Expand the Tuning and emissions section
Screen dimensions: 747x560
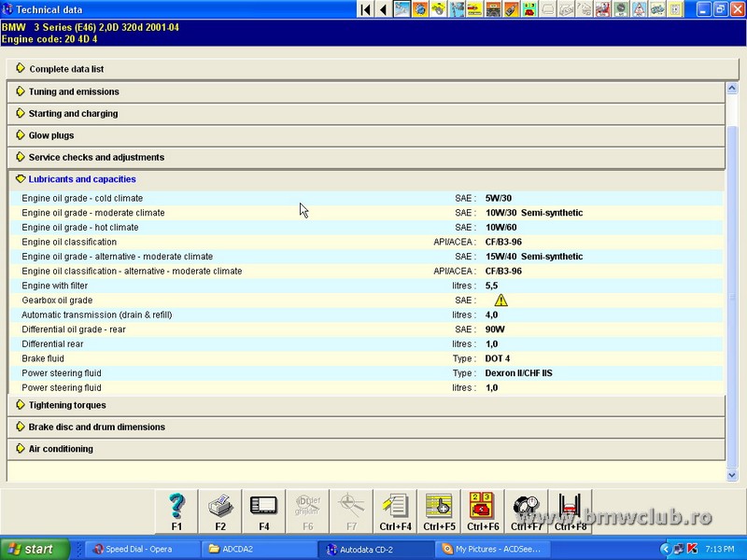coord(73,91)
